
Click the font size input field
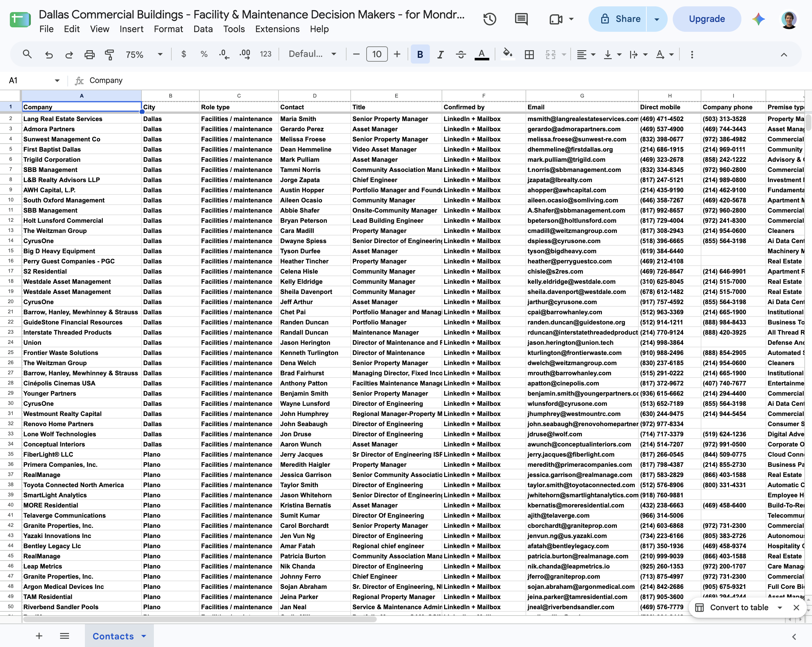[377, 54]
